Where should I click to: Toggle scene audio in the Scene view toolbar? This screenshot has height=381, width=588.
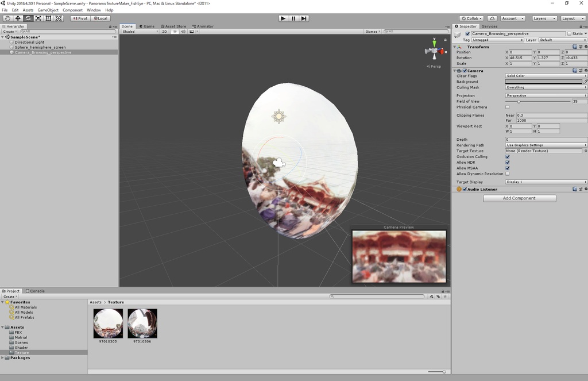pos(184,31)
